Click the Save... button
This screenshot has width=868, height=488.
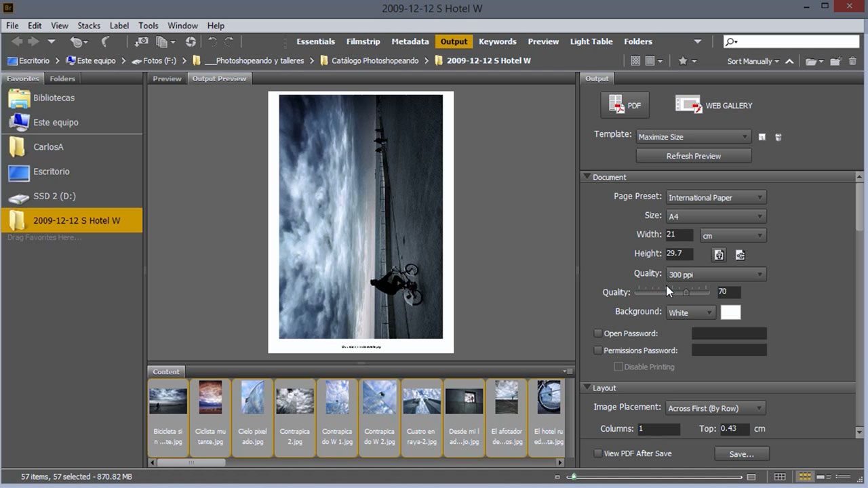(741, 454)
